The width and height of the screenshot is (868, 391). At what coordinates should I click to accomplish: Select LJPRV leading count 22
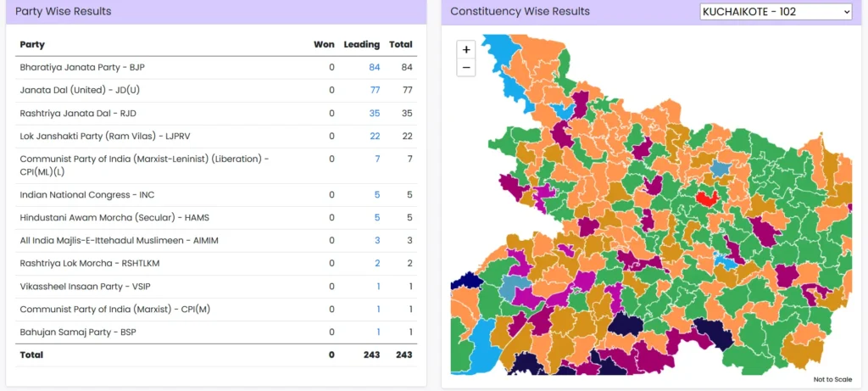[374, 136]
